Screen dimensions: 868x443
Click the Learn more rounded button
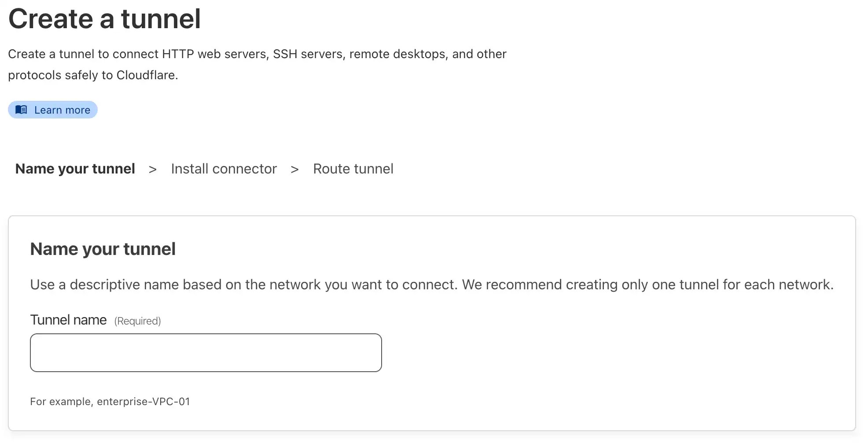pyautogui.click(x=52, y=110)
